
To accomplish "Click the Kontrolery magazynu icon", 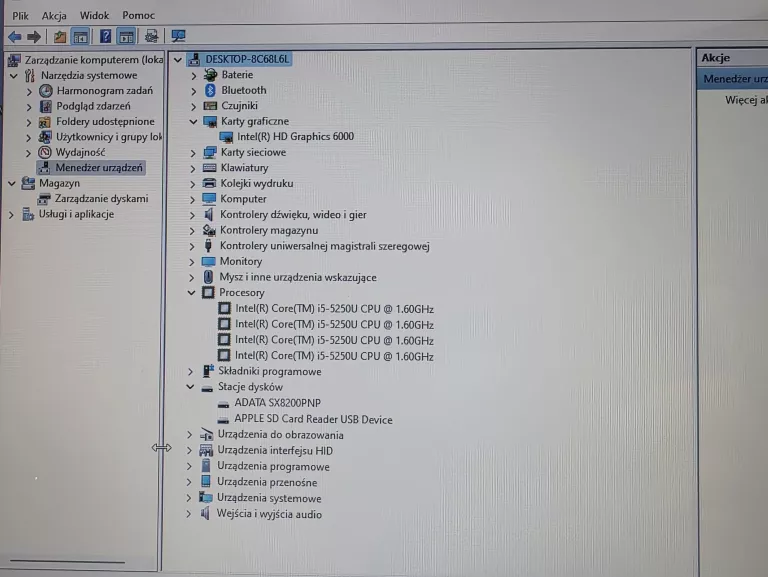I will (x=209, y=230).
